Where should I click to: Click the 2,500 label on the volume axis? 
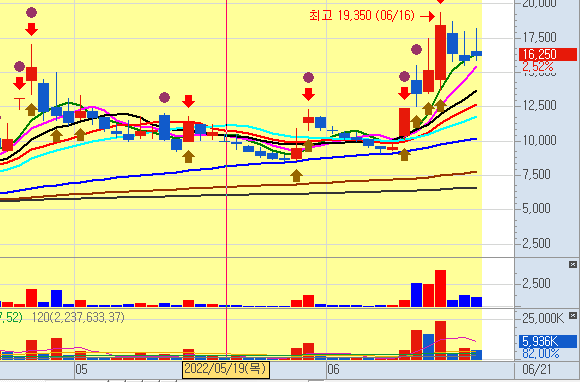pyautogui.click(x=536, y=284)
